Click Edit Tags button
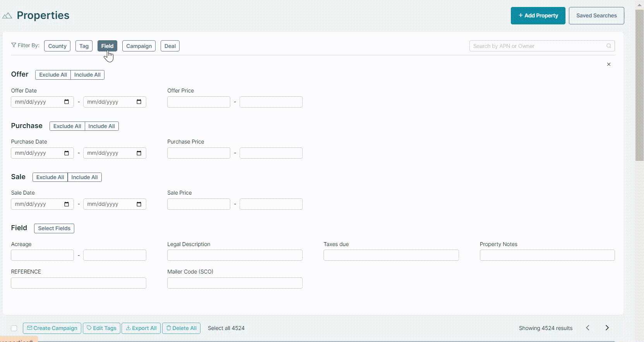 [x=101, y=328]
